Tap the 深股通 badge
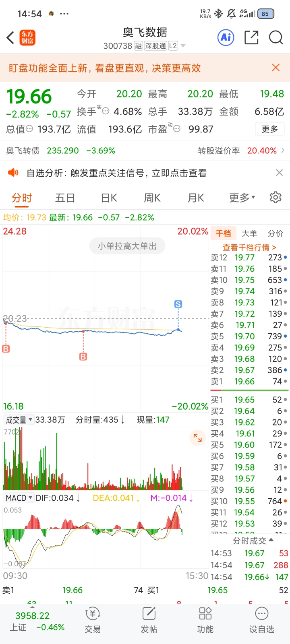The image size is (290, 644). point(155,46)
